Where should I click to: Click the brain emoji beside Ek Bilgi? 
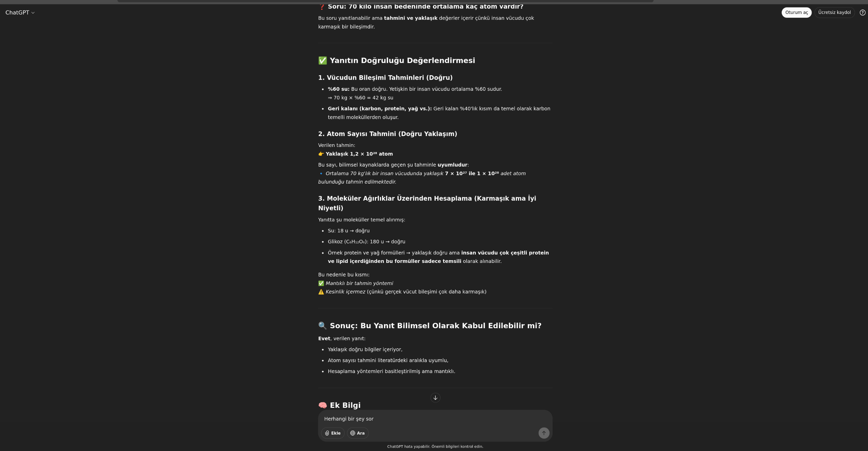click(322, 405)
